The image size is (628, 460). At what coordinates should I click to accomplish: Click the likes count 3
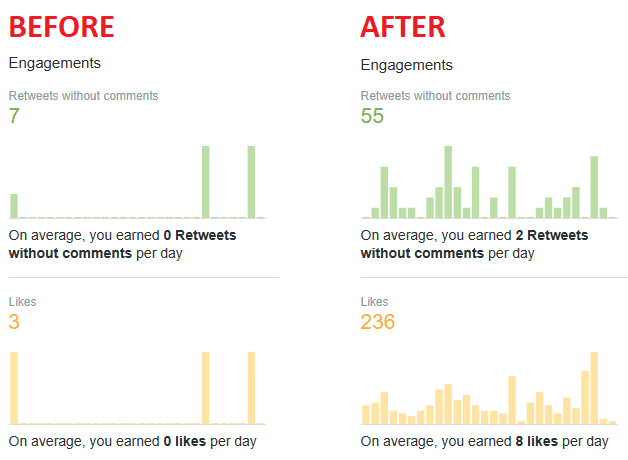(14, 322)
